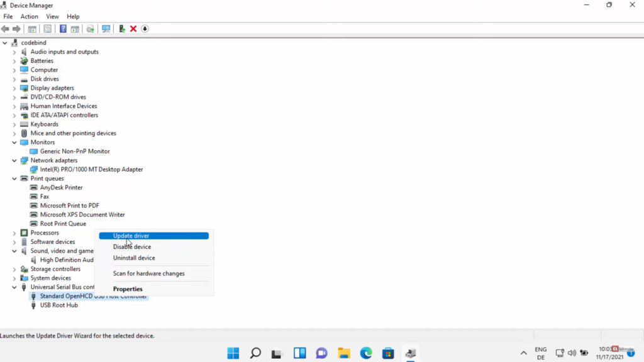Choose Scan for hardware changes context entry
The height and width of the screenshot is (362, 644).
coord(153,273)
